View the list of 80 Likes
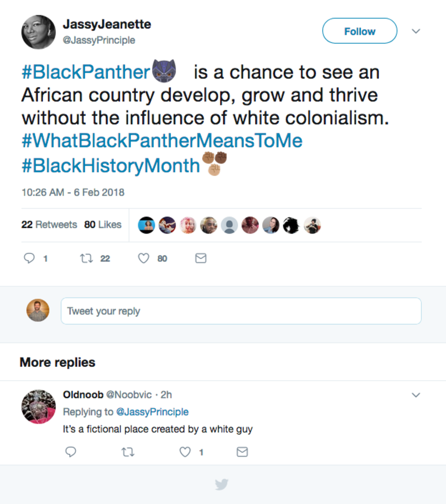This screenshot has height=504, width=446. pos(103,224)
